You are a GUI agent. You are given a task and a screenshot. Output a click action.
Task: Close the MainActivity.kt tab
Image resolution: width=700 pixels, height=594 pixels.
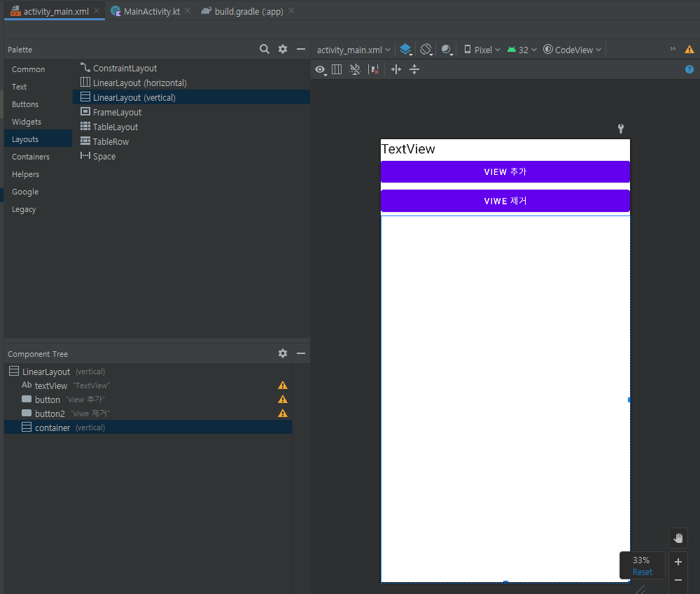pyautogui.click(x=188, y=10)
